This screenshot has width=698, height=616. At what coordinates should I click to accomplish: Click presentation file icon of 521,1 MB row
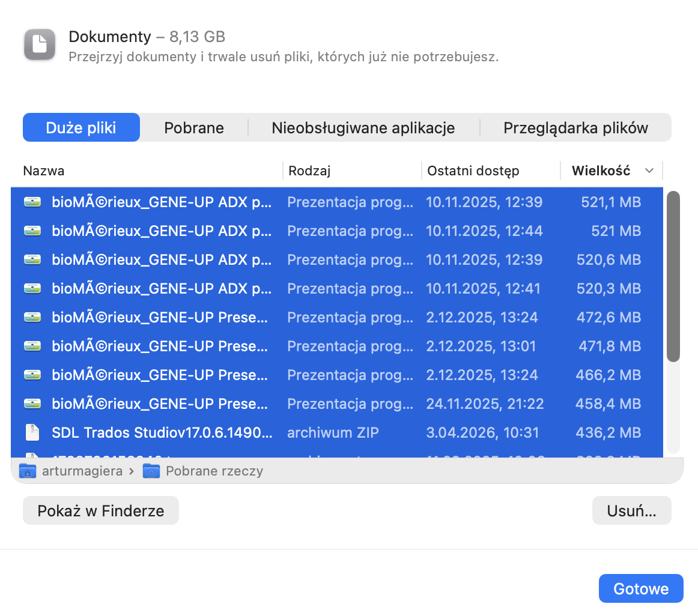(x=32, y=202)
